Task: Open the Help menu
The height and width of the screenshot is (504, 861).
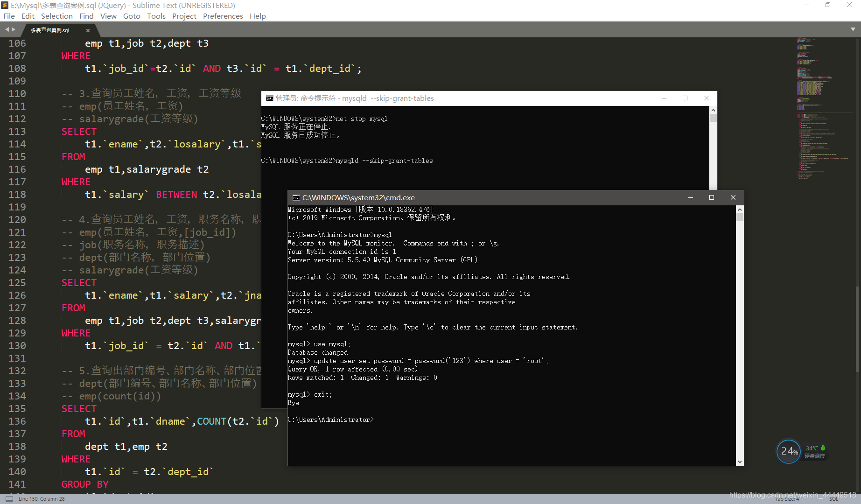Action: (258, 16)
